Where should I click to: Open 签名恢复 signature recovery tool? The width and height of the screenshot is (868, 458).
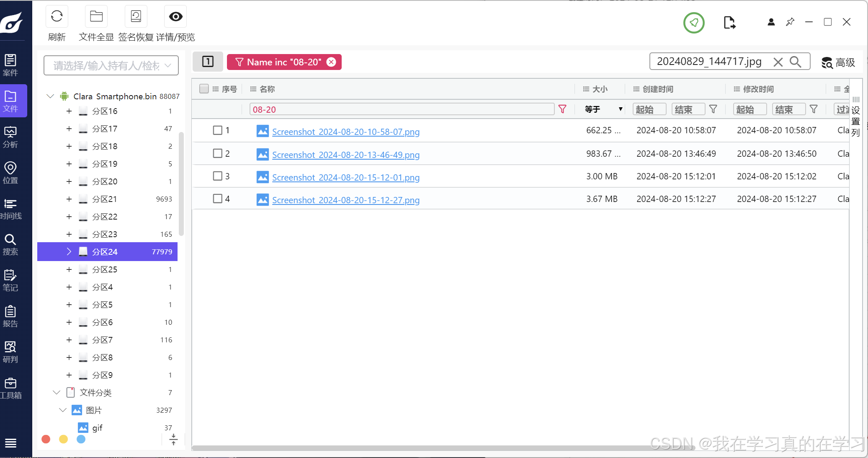pyautogui.click(x=136, y=17)
